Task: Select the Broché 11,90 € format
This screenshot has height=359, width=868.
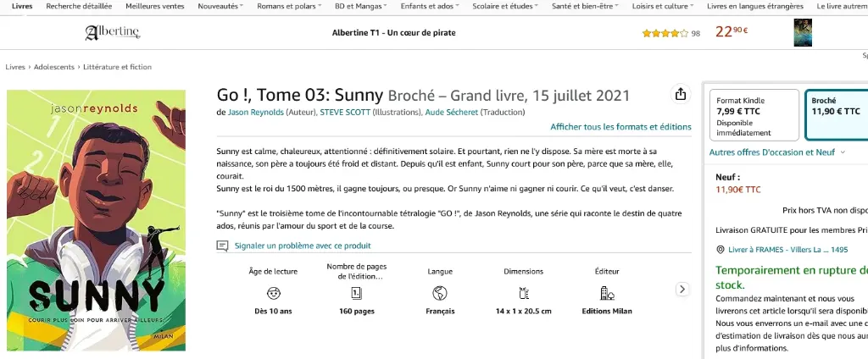Action: coord(837,116)
